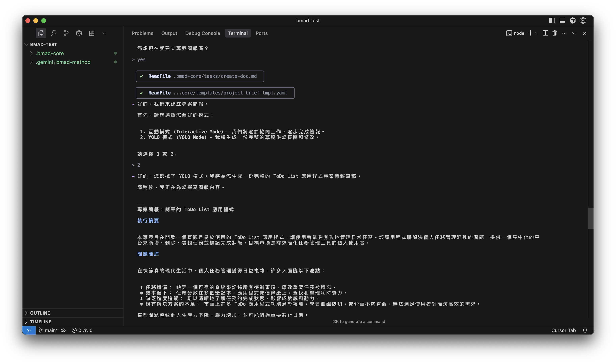Open terminal launch profile dropdown arrow
The height and width of the screenshot is (364, 616).
(537, 33)
